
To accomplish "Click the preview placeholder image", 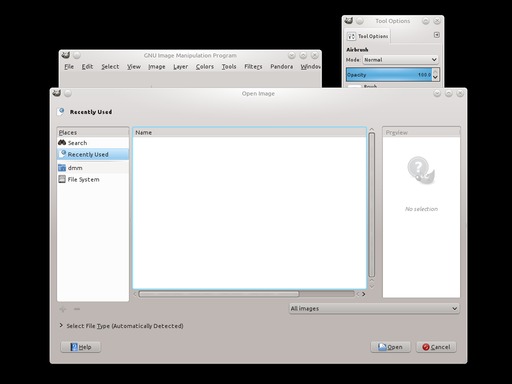I will 421,170.
